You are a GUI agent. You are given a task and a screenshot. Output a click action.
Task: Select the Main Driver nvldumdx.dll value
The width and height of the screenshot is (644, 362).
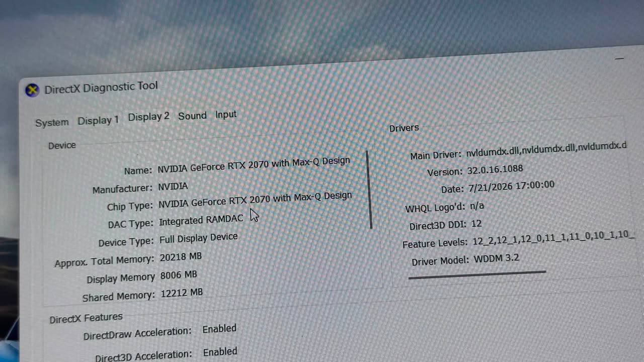[546, 148]
